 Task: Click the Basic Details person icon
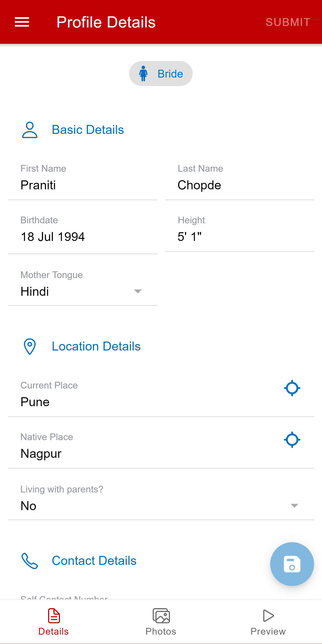click(30, 130)
